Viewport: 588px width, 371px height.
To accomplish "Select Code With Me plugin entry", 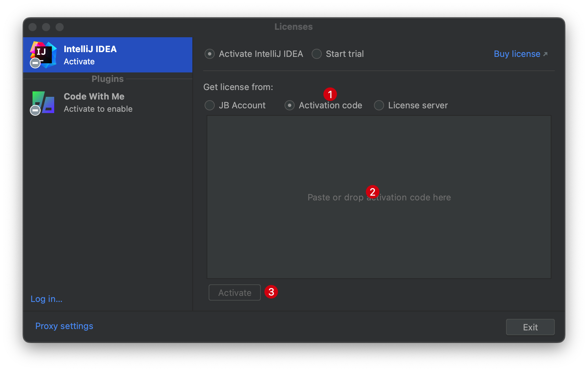I will [108, 103].
